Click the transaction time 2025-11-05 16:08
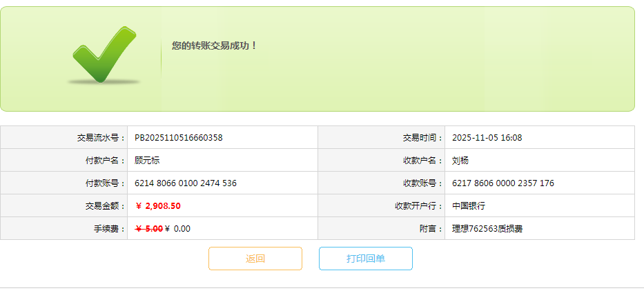The image size is (644, 293). 487,137
